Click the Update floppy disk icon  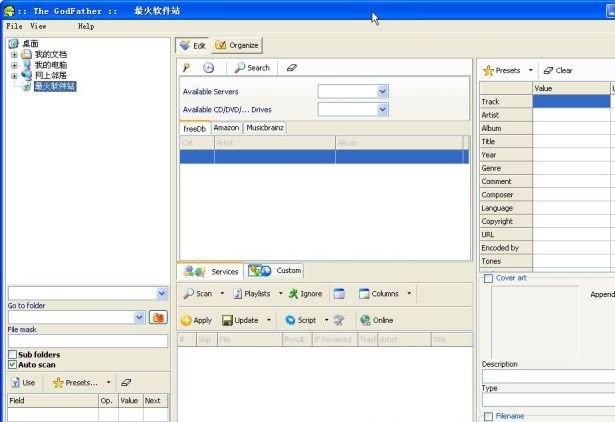[x=227, y=320]
